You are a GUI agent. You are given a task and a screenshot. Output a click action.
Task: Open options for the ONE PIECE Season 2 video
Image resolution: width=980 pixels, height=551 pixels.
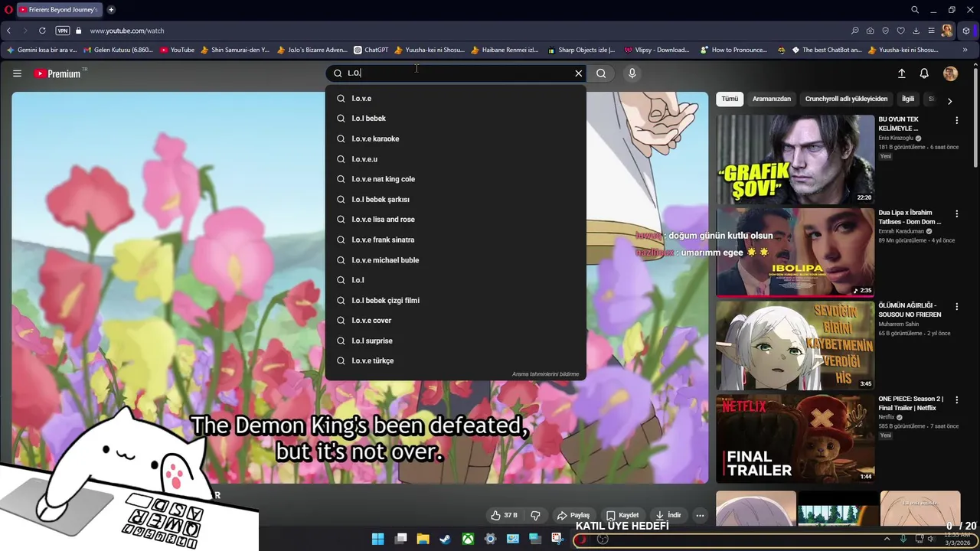pyautogui.click(x=956, y=399)
